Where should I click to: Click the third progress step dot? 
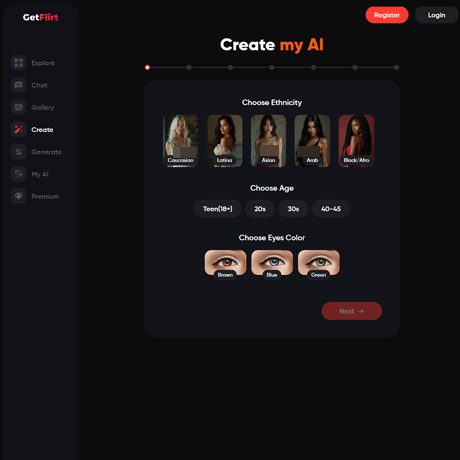click(x=230, y=67)
